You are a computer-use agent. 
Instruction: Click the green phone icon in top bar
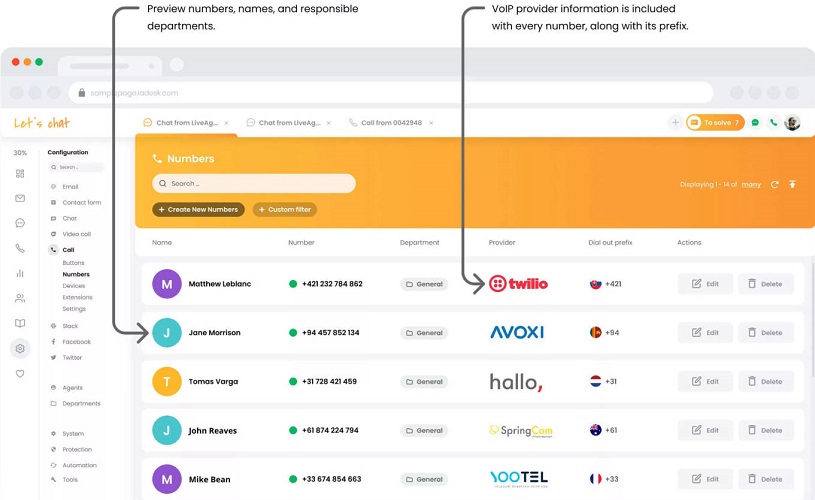(773, 123)
